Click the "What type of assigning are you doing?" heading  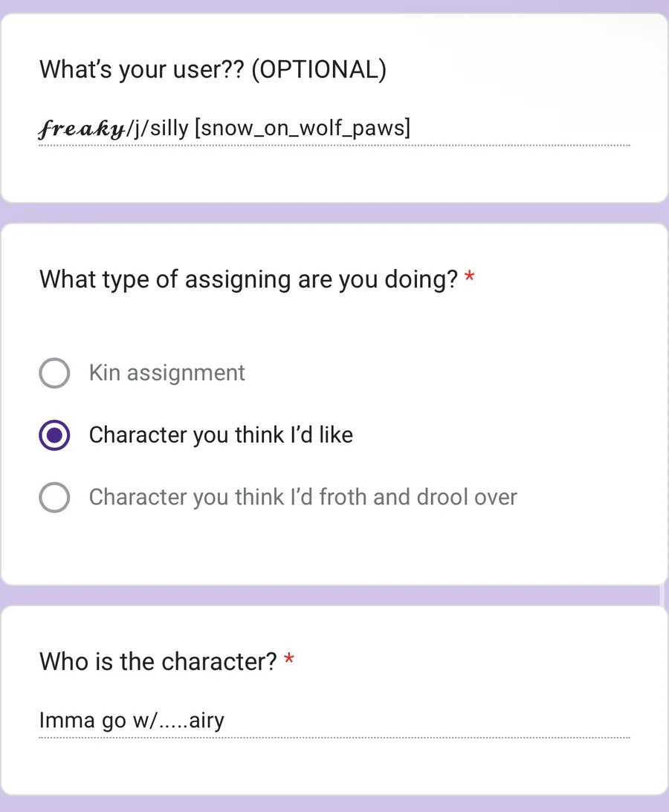[x=249, y=279]
